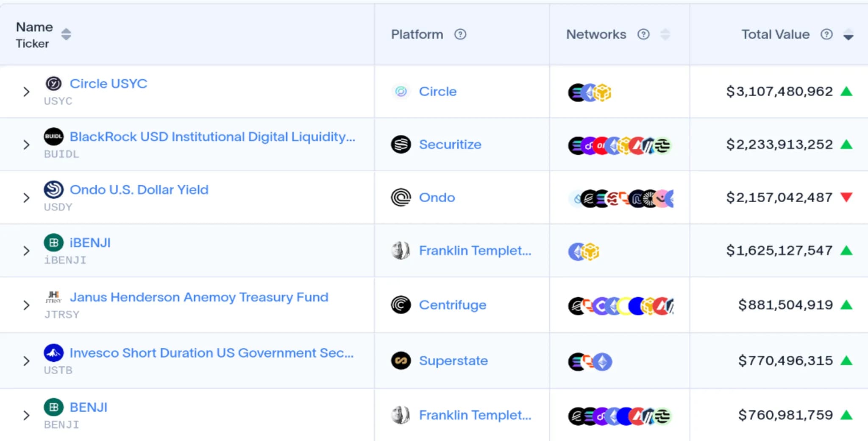Open the Ondo platform link
Image resolution: width=868 pixels, height=441 pixels.
coord(437,198)
